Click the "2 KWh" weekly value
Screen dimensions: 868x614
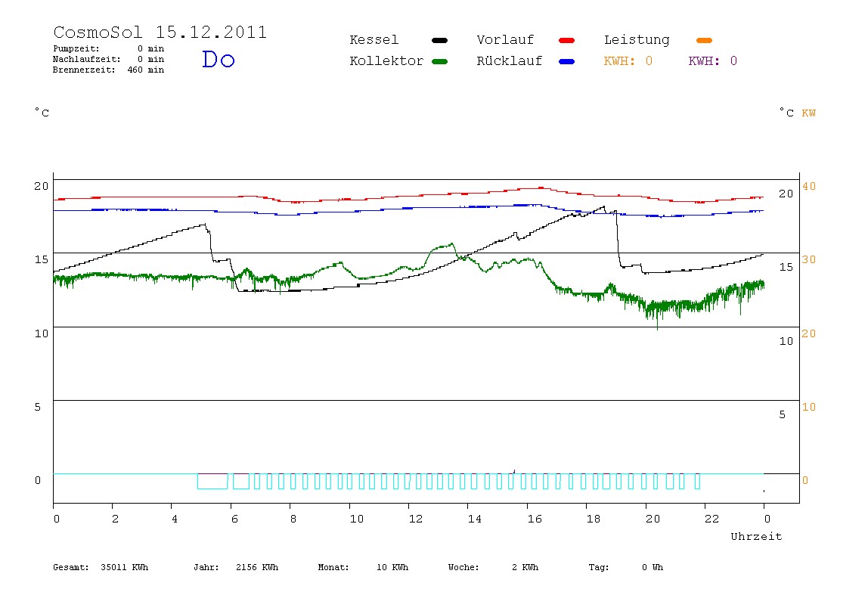[525, 567]
